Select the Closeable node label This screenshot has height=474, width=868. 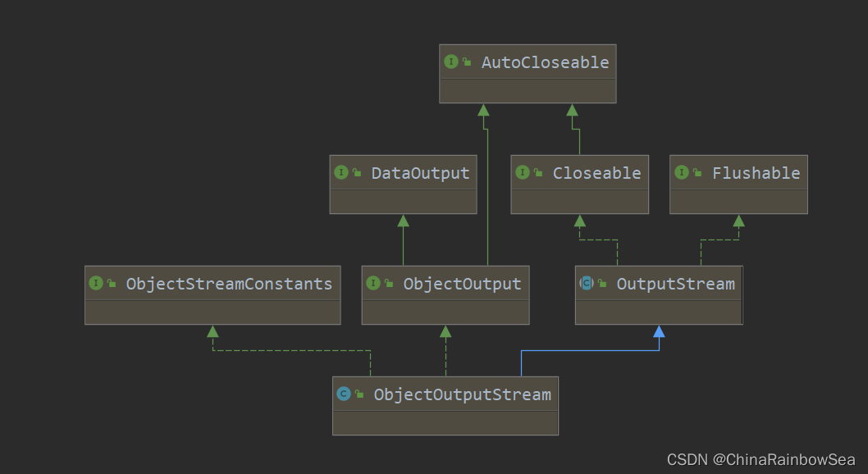tap(596, 173)
